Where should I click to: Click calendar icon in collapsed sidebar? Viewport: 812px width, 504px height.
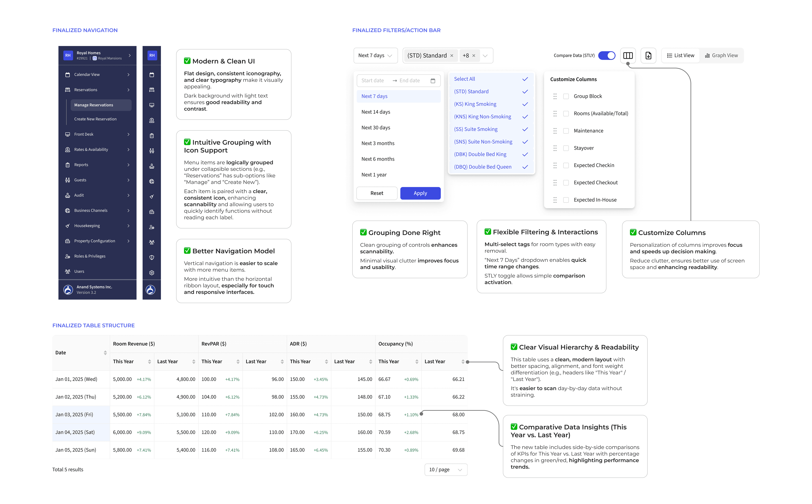(x=152, y=75)
